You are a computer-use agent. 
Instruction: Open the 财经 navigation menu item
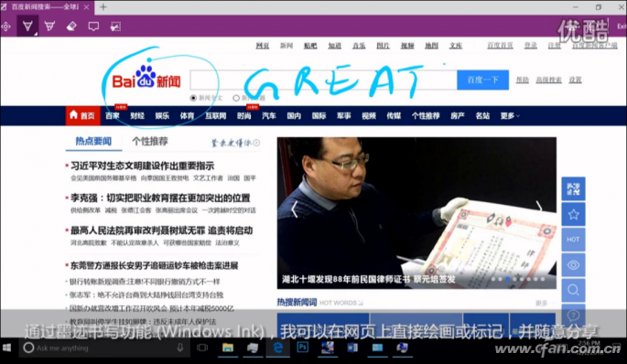pyautogui.click(x=137, y=116)
